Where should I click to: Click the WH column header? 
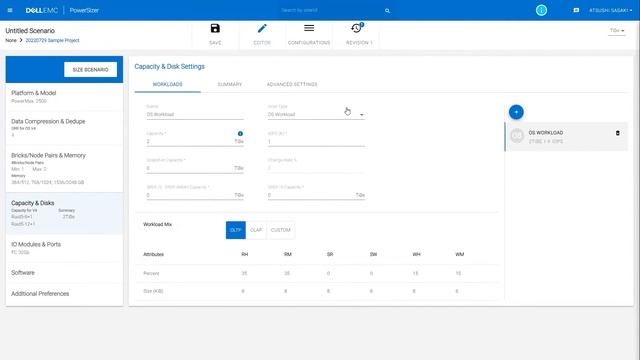(416, 254)
